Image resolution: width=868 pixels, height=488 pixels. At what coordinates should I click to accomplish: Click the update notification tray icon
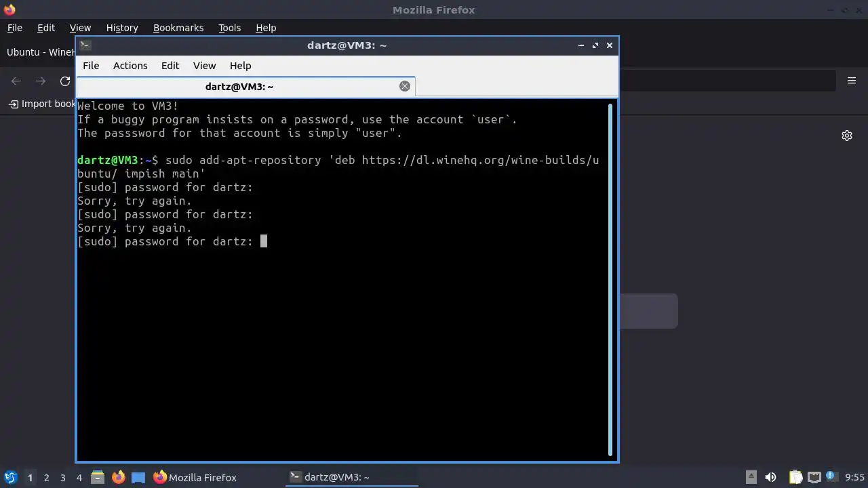[x=832, y=477]
